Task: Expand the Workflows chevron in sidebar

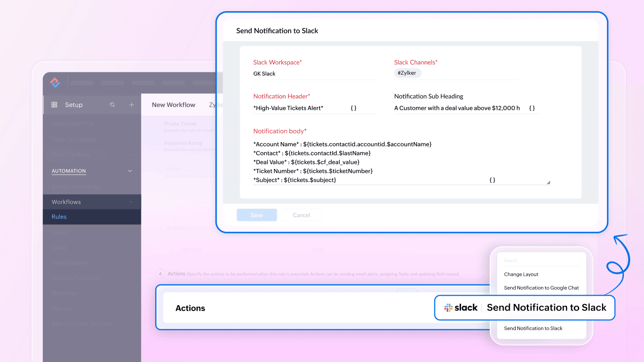Action: 131,202
